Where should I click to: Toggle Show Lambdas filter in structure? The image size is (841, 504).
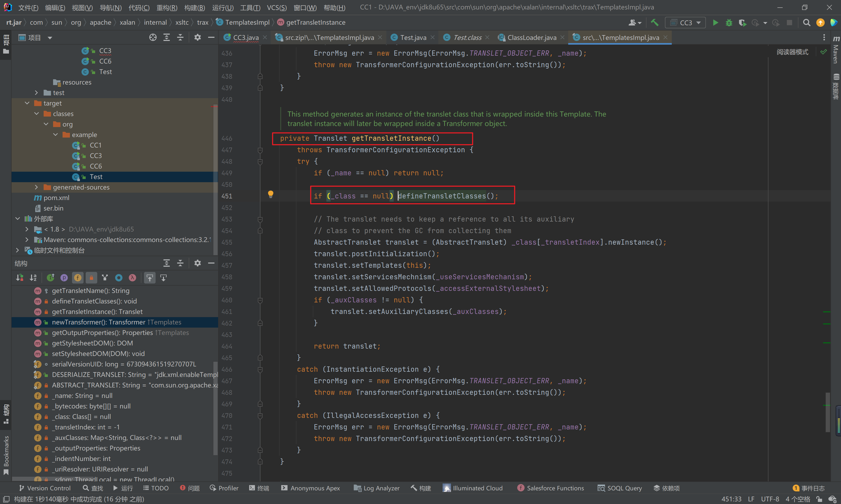(x=132, y=278)
